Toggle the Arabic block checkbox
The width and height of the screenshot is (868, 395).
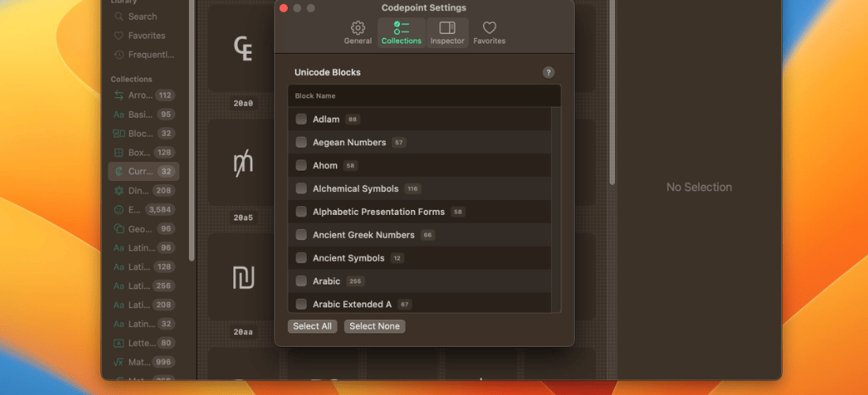point(301,281)
